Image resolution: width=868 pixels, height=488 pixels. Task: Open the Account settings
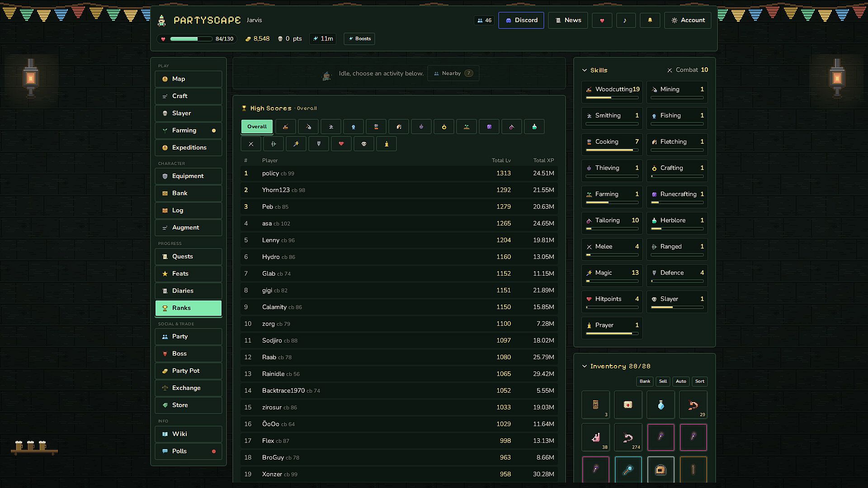[x=688, y=20]
